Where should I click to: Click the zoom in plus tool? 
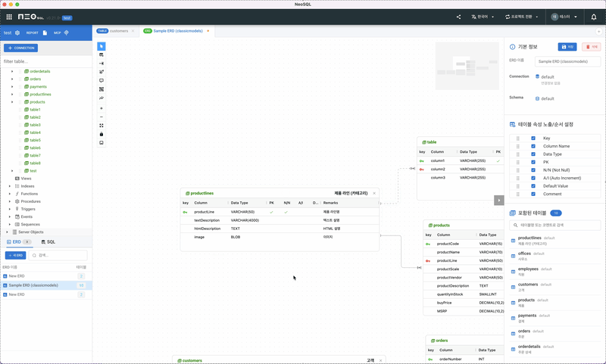102,107
